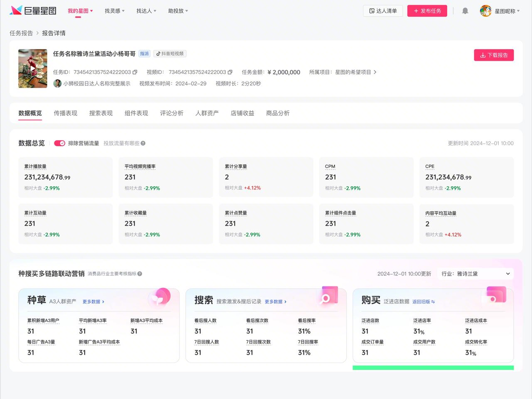Expand 找灵感 menu

[115, 11]
